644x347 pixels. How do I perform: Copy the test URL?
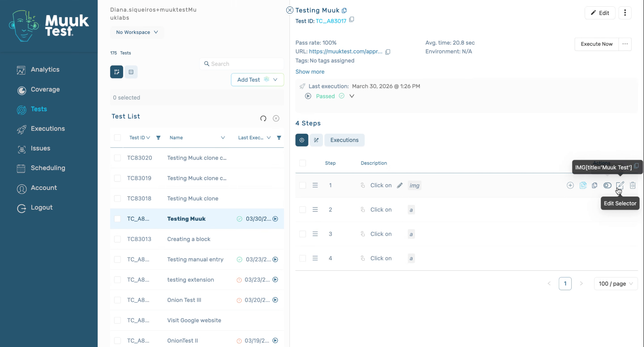coord(388,52)
